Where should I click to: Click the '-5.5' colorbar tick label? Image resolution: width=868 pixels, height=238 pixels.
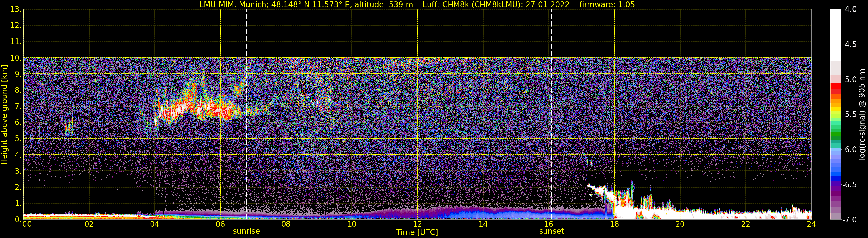point(850,115)
